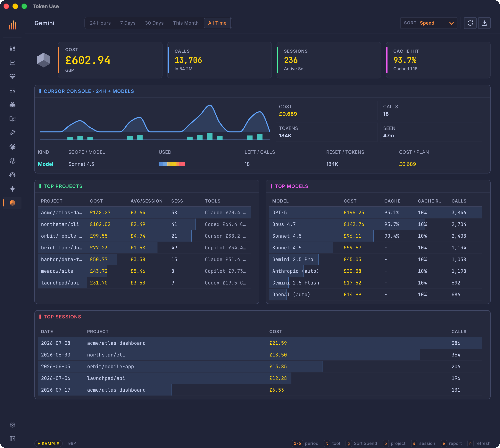Open the wrench tools sidebar icon
Viewport: 500px width, 448px height.
tap(12, 133)
